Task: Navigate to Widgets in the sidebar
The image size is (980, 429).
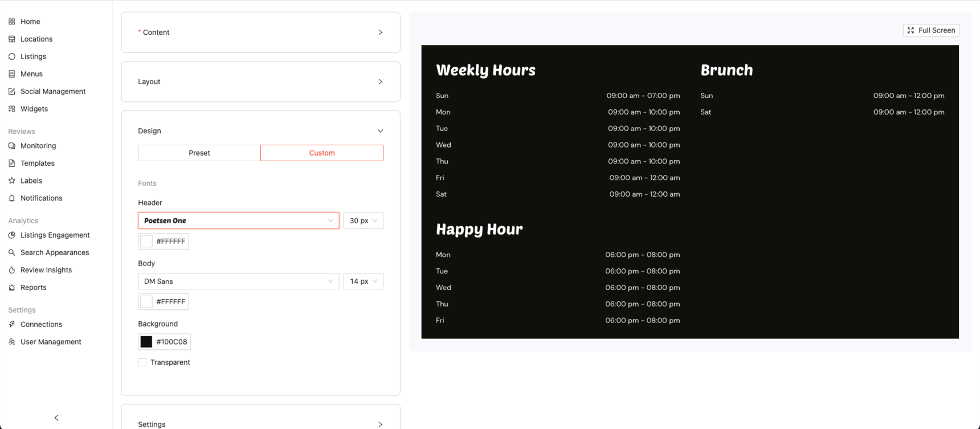Action: (34, 109)
